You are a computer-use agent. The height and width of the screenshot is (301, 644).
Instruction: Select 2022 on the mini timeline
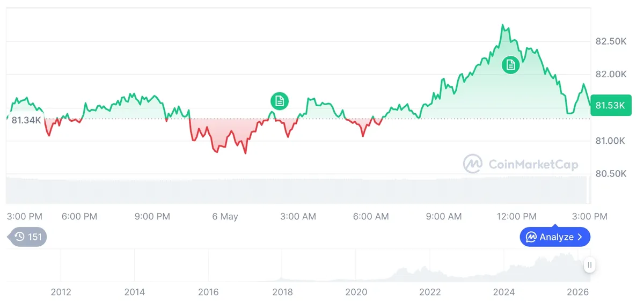[x=430, y=292]
